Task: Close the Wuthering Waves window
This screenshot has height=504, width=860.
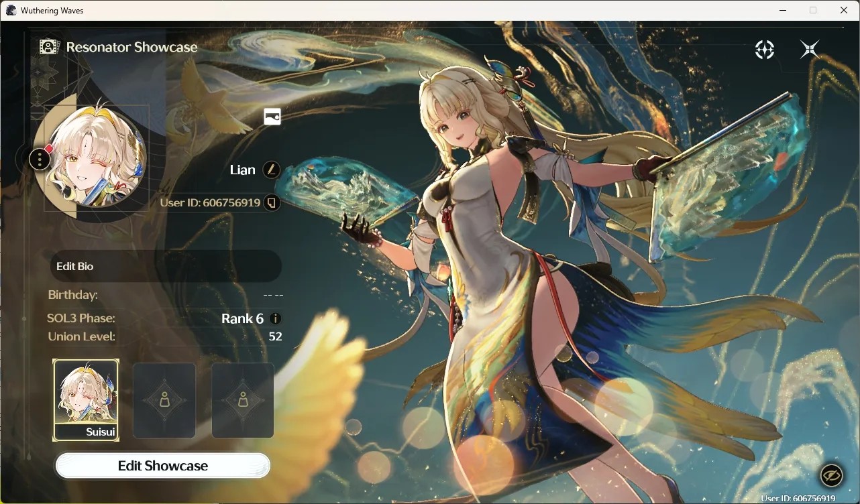Action: [x=844, y=10]
